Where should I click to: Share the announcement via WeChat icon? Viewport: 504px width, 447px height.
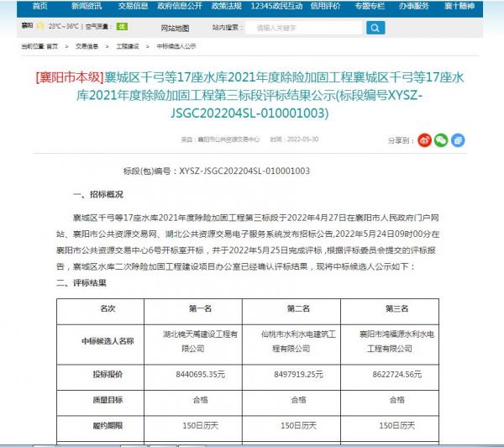pos(441,139)
